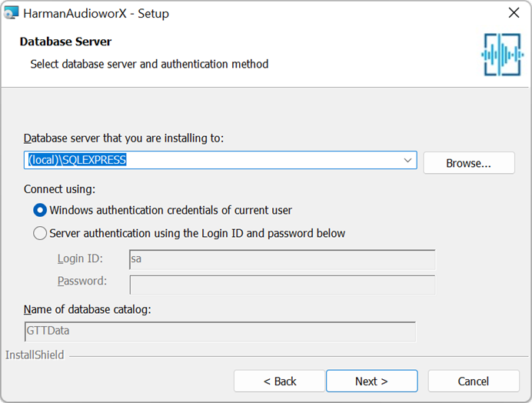Click into the Password input field

pos(282,285)
